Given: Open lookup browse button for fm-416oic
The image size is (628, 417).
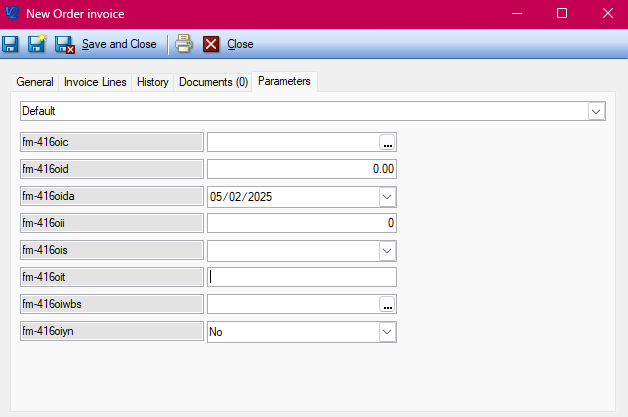Looking at the screenshot, I should pyautogui.click(x=387, y=142).
